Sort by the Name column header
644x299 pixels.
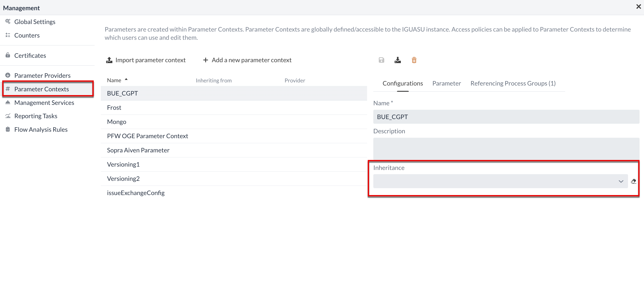(114, 80)
